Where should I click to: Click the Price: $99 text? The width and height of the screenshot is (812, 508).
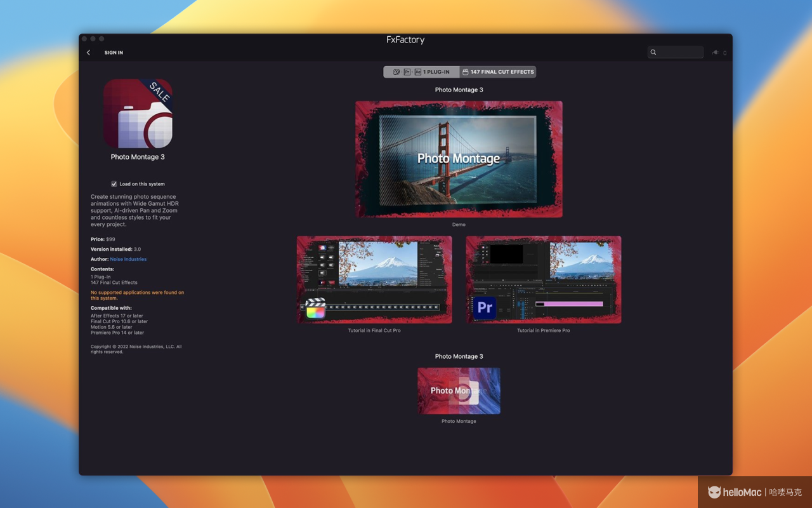coord(103,239)
